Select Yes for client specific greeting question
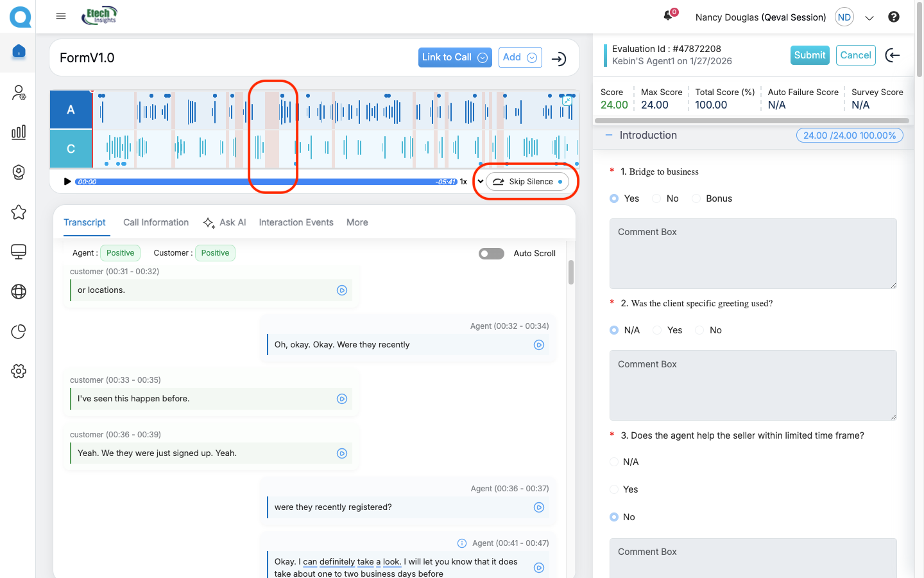The height and width of the screenshot is (578, 924). click(657, 330)
